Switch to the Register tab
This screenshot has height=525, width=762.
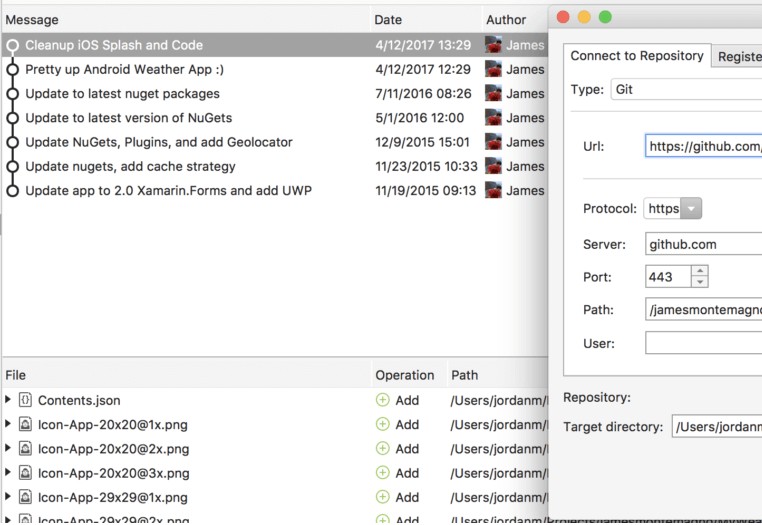pos(738,57)
